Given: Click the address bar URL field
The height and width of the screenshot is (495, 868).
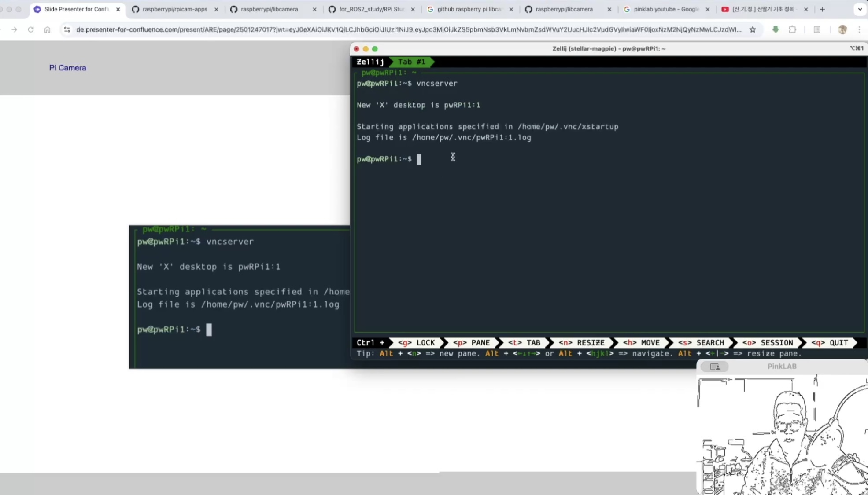Looking at the screenshot, I should (408, 29).
